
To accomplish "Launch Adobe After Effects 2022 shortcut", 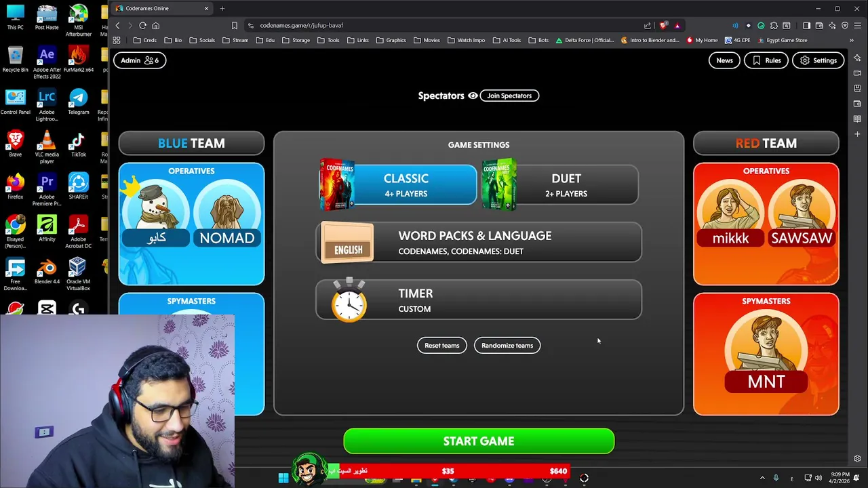I will [47, 63].
